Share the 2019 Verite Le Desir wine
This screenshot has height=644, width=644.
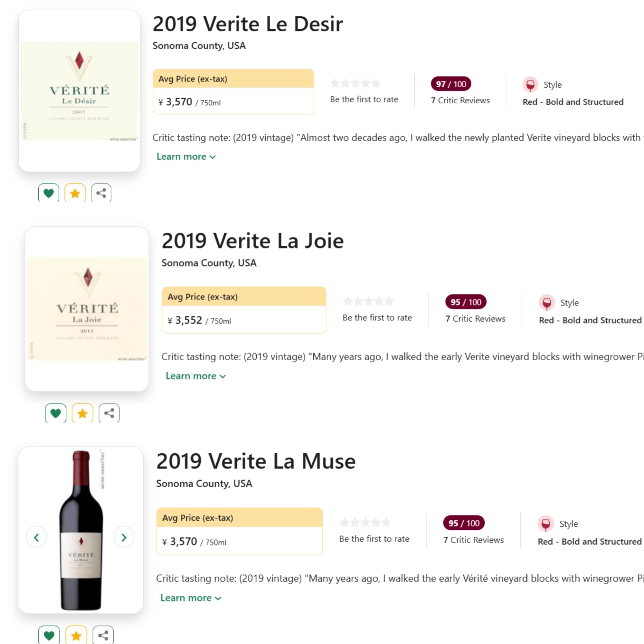101,193
